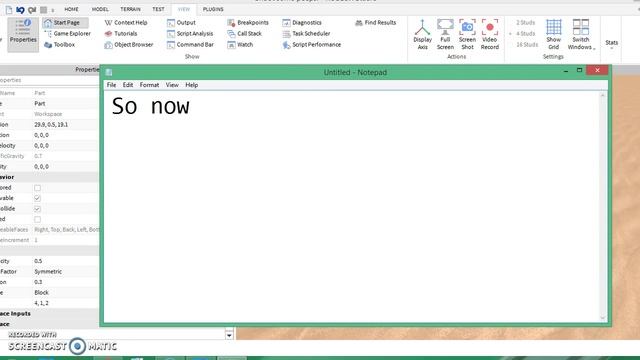Image resolution: width=640 pixels, height=360 pixels.
Task: Click the properties filter search field
Action: pyautogui.click(x=49, y=80)
